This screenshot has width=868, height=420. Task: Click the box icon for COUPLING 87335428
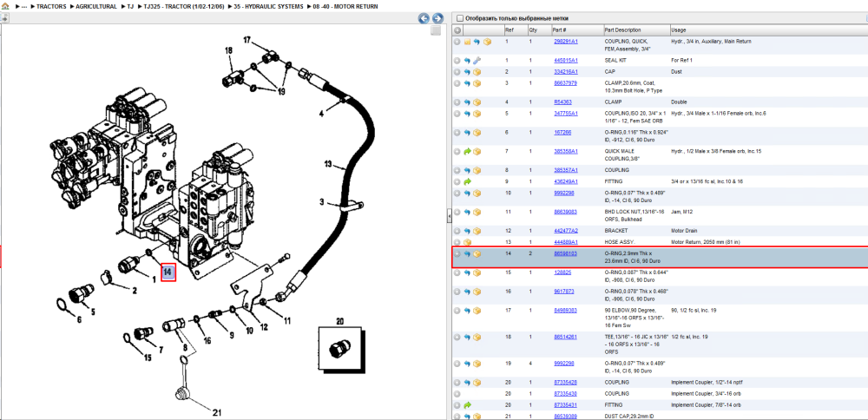pos(477,383)
